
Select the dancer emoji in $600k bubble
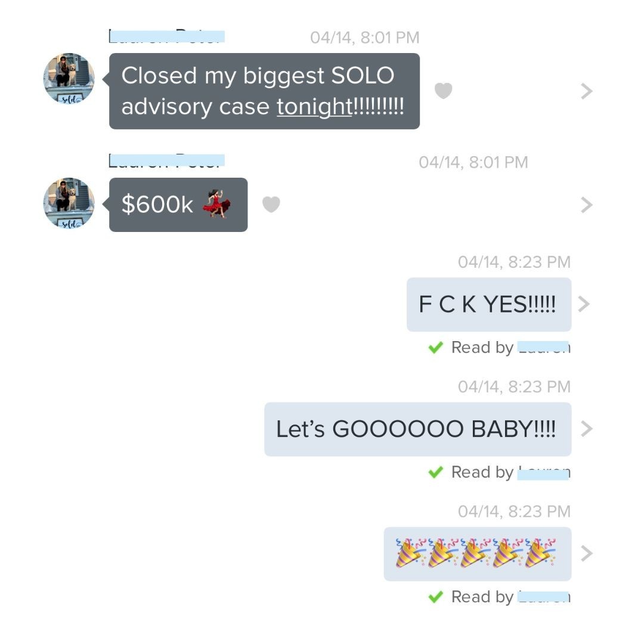216,204
